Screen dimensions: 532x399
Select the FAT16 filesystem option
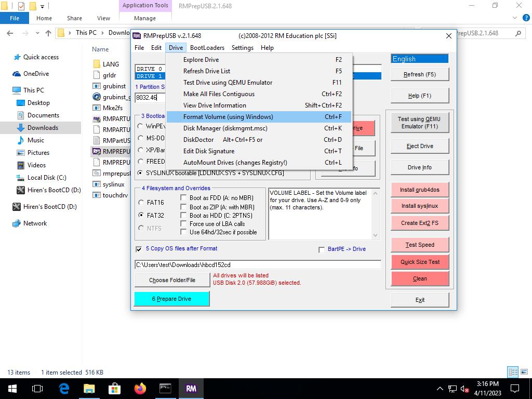coord(141,202)
